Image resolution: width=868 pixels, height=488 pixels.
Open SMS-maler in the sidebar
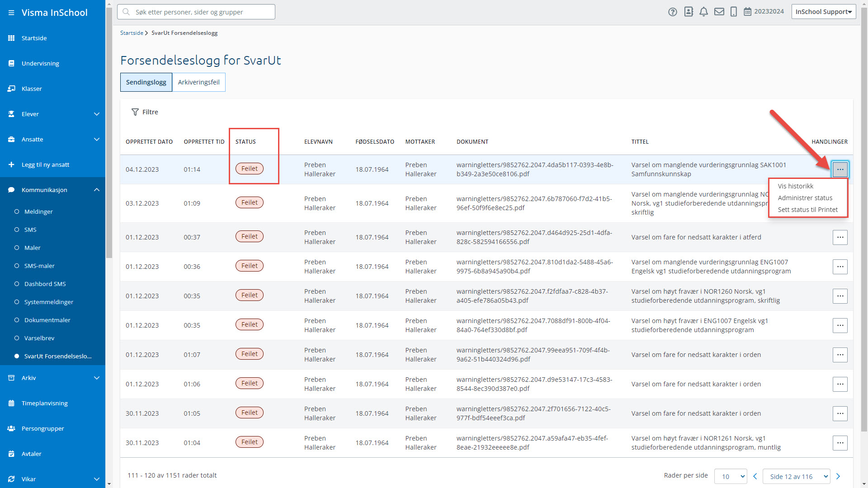[39, 266]
